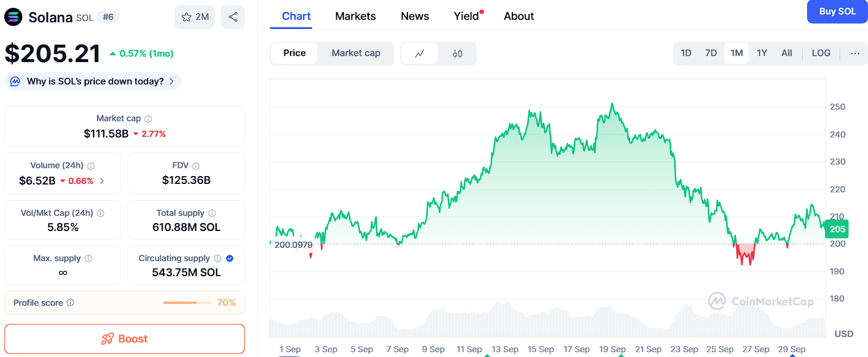The image size is (868, 357).
Task: Click FDV info icon
Action: (196, 166)
